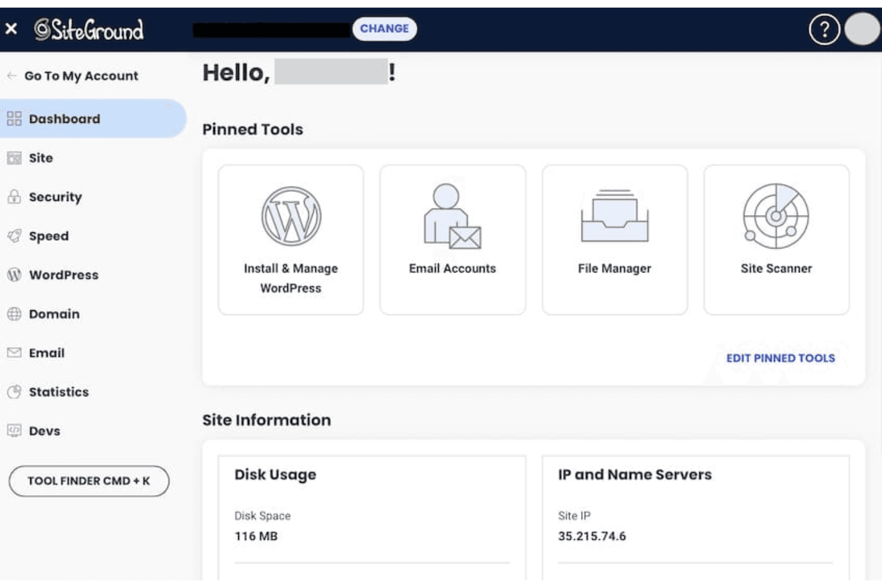Viewport: 882px width, 588px height.
Task: Click the IP and Name Servers heading
Action: [x=635, y=475]
